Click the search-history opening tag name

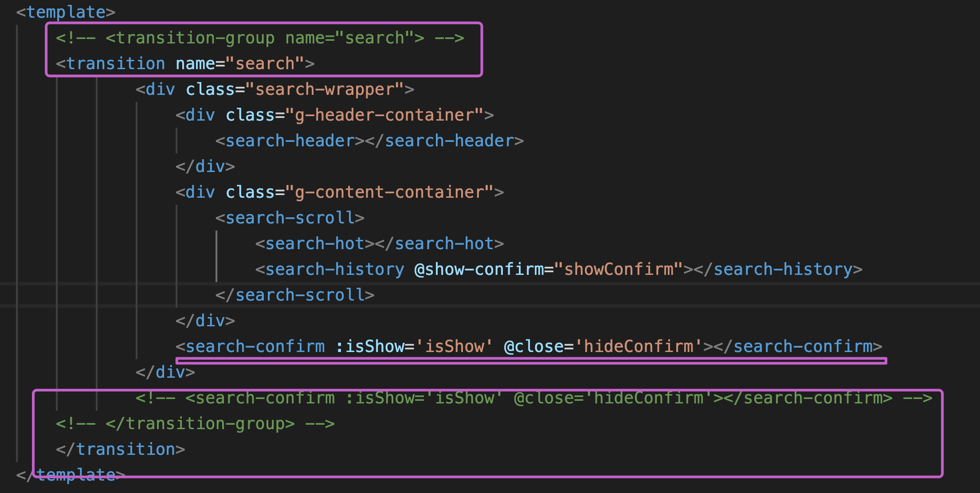pos(335,269)
